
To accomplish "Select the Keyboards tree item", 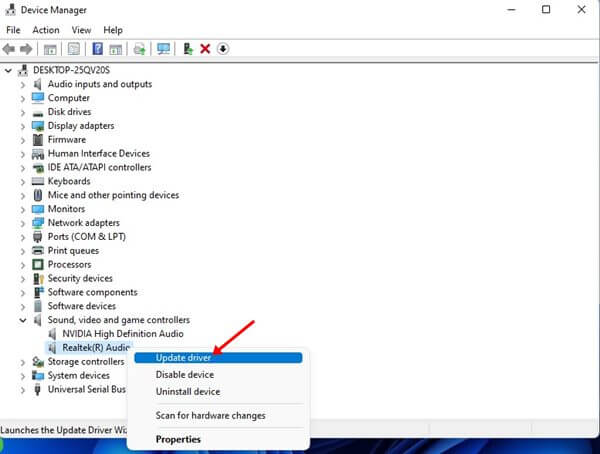I will [x=69, y=182].
